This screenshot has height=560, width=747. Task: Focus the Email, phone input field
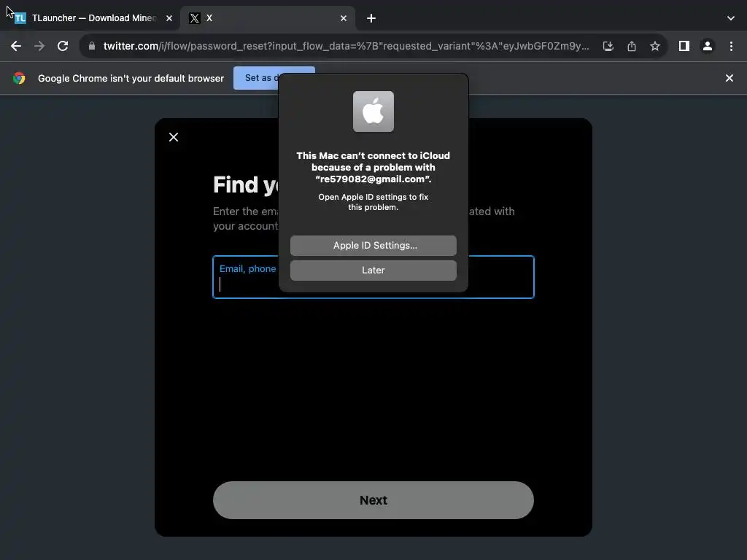click(x=373, y=277)
